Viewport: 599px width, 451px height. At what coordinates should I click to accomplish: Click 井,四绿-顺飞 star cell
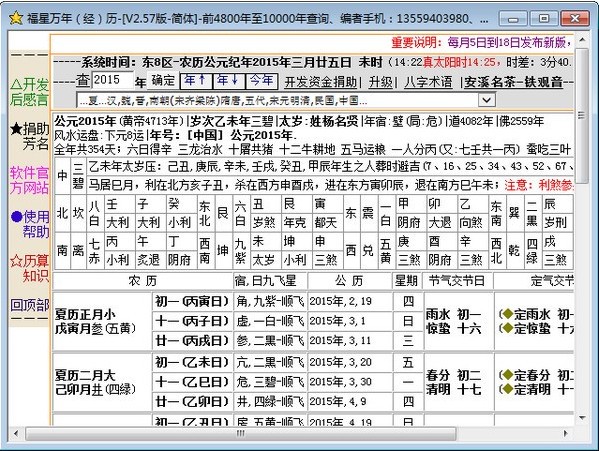[x=270, y=401]
